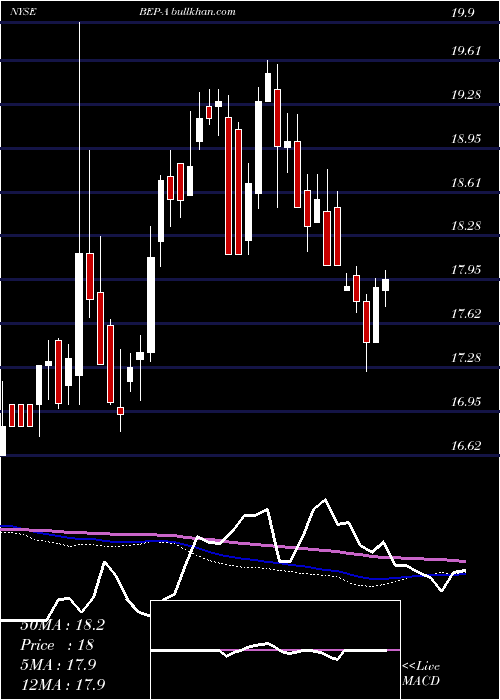Click the 19.28 price axis label
This screenshot has width=500, height=700.
[466, 95]
